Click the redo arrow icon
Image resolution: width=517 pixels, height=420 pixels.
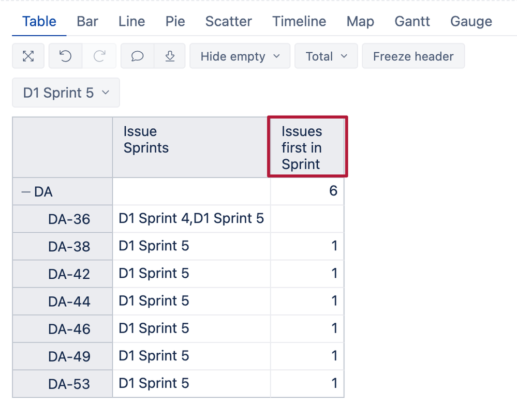(x=99, y=56)
